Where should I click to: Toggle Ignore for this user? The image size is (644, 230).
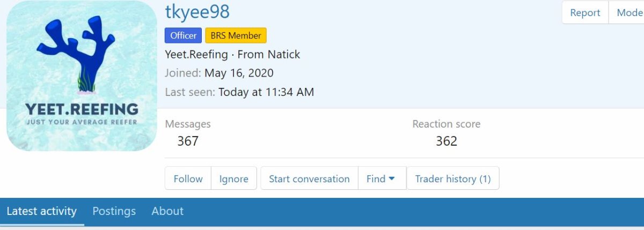click(234, 179)
